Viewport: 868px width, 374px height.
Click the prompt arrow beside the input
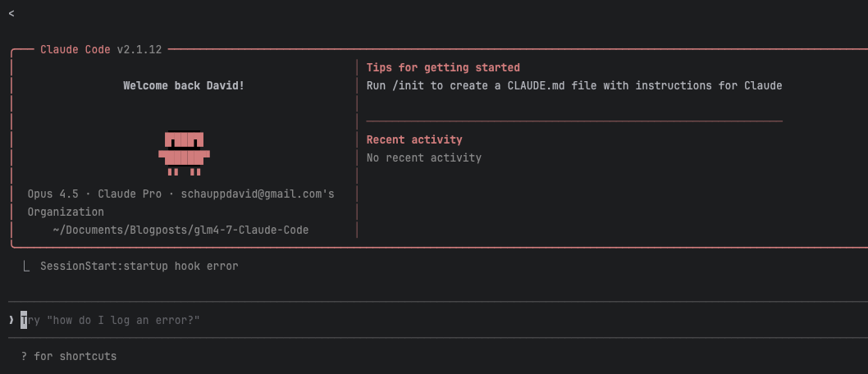tap(11, 319)
